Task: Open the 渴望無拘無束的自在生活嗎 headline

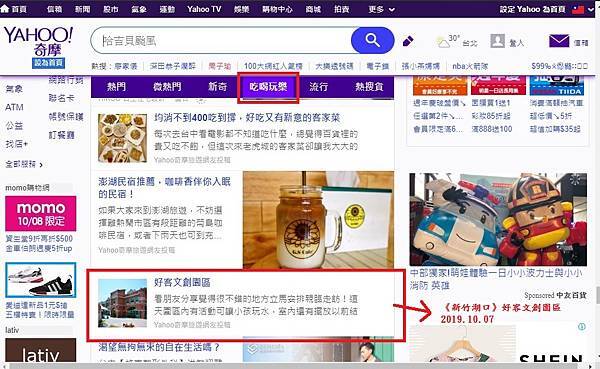Action: tap(159, 347)
